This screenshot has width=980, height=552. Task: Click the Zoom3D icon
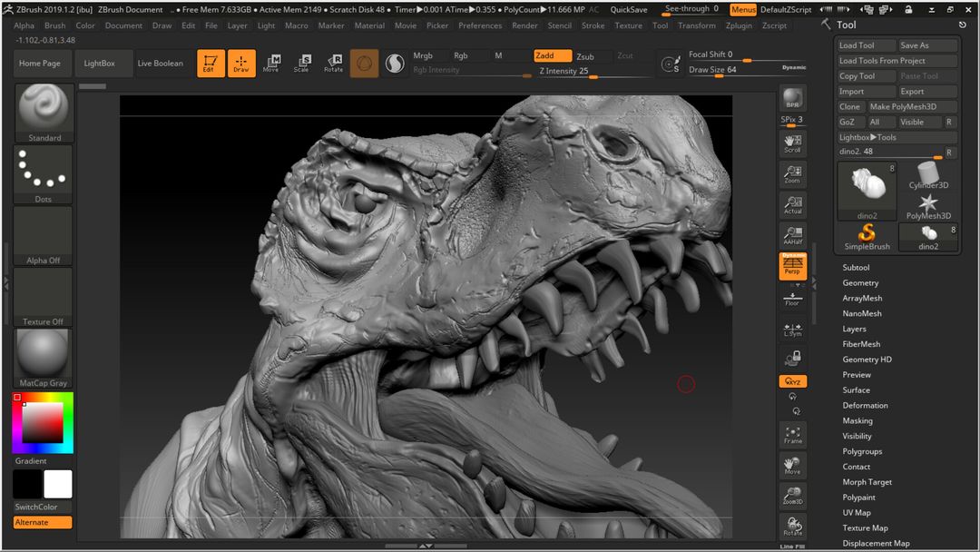pyautogui.click(x=792, y=496)
